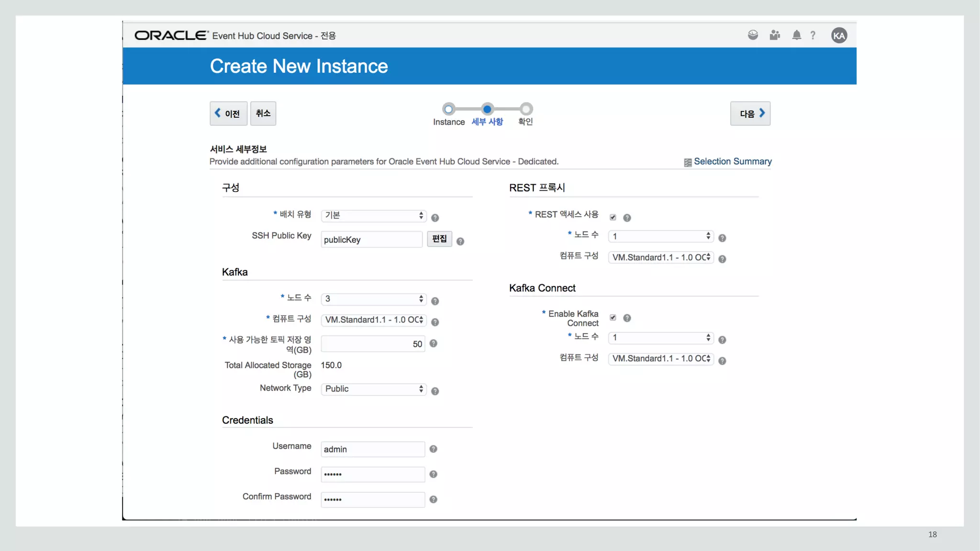Uncheck the Enable Kafka Connect checkbox
This screenshot has height=551, width=980.
(x=613, y=318)
